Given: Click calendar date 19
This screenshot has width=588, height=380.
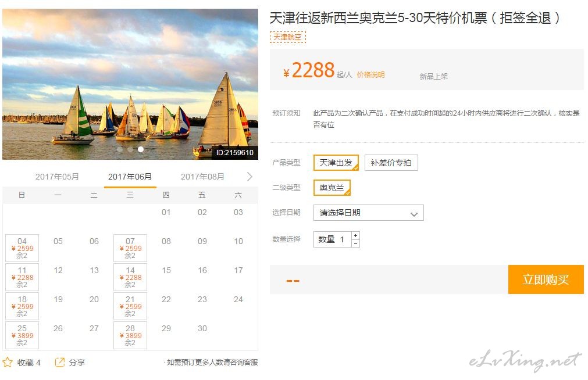Looking at the screenshot, I should click(x=58, y=299).
